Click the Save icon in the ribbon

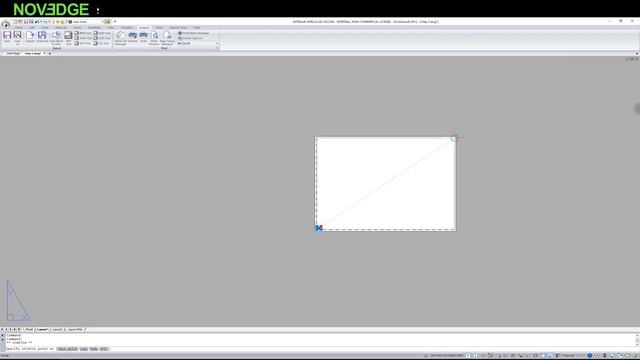click(7, 37)
